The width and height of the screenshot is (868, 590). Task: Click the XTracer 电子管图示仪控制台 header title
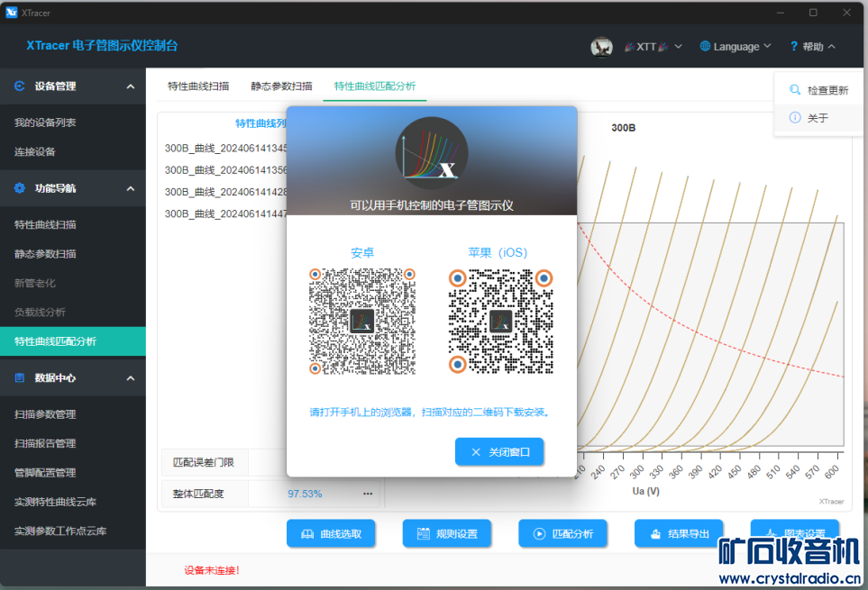click(102, 45)
